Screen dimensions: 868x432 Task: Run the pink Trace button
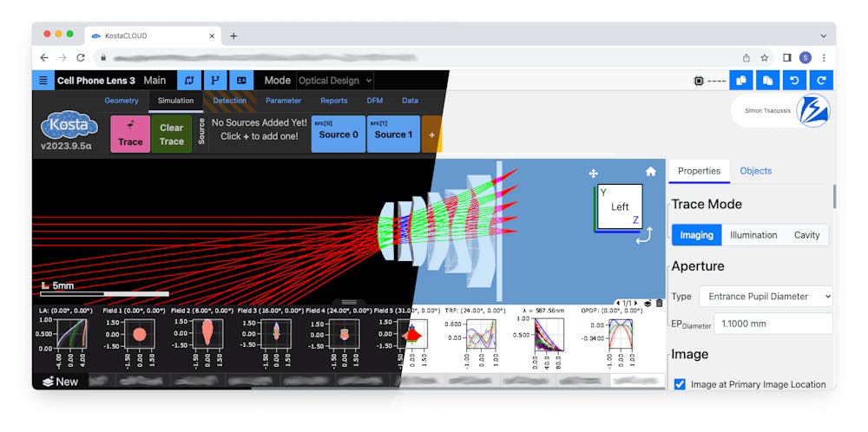131,134
